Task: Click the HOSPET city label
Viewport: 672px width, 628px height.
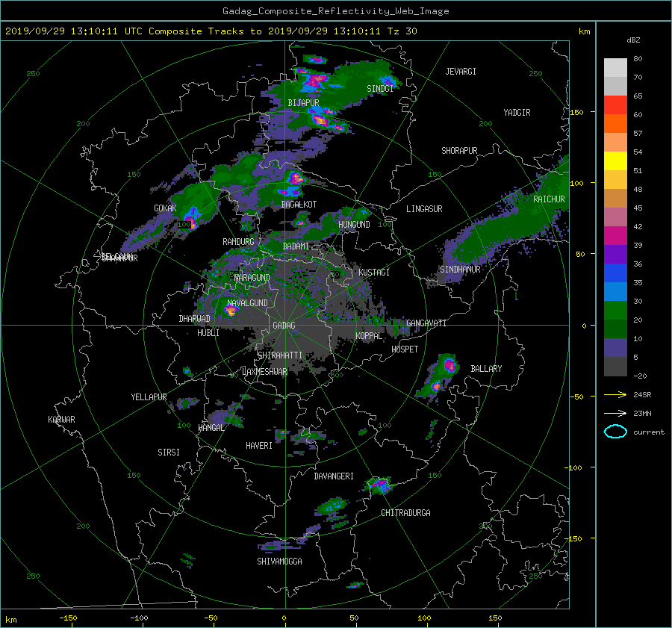Action: pyautogui.click(x=405, y=349)
